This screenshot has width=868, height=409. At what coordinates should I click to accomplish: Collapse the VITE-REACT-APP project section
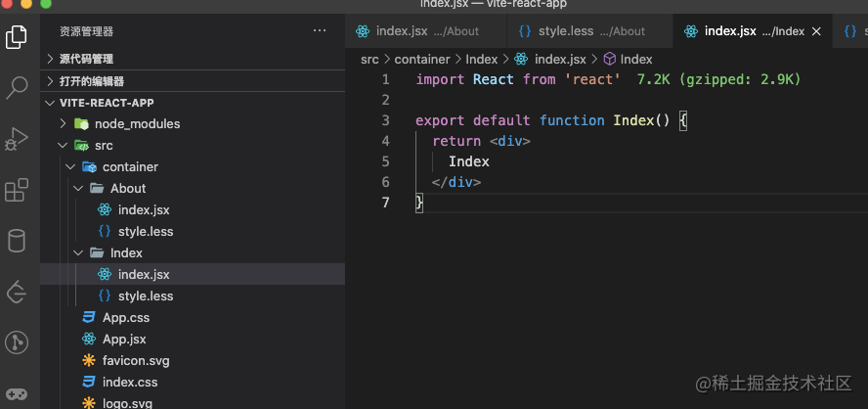50,103
